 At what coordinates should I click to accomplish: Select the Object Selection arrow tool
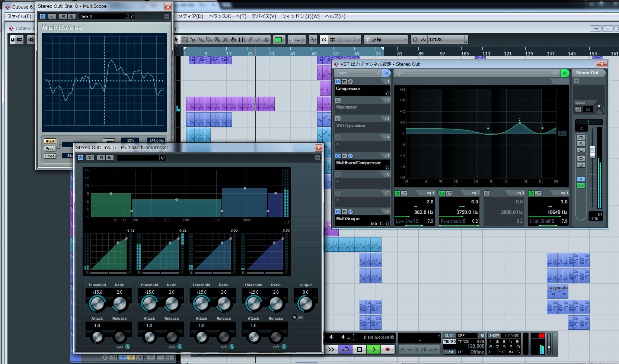click(176, 40)
